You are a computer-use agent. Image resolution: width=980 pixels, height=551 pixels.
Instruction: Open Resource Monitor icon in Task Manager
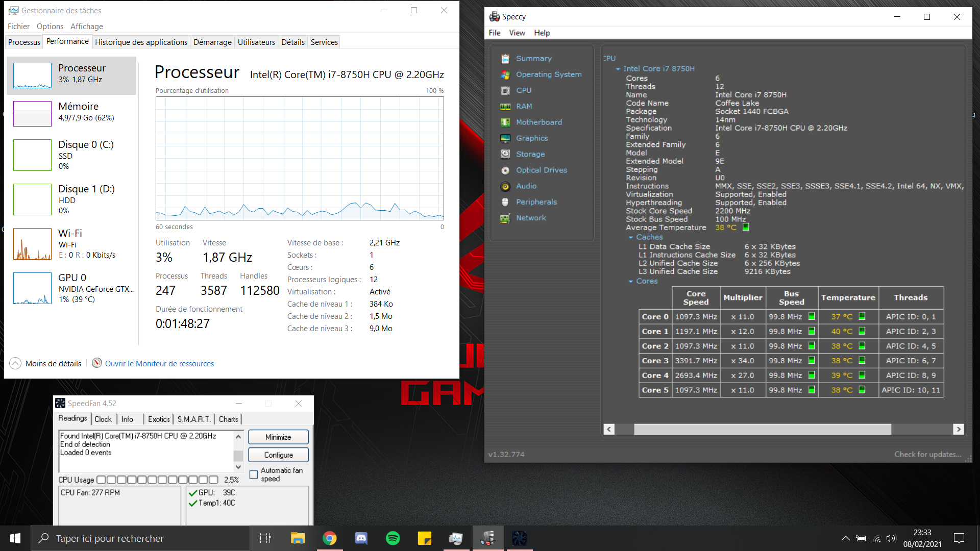click(97, 363)
